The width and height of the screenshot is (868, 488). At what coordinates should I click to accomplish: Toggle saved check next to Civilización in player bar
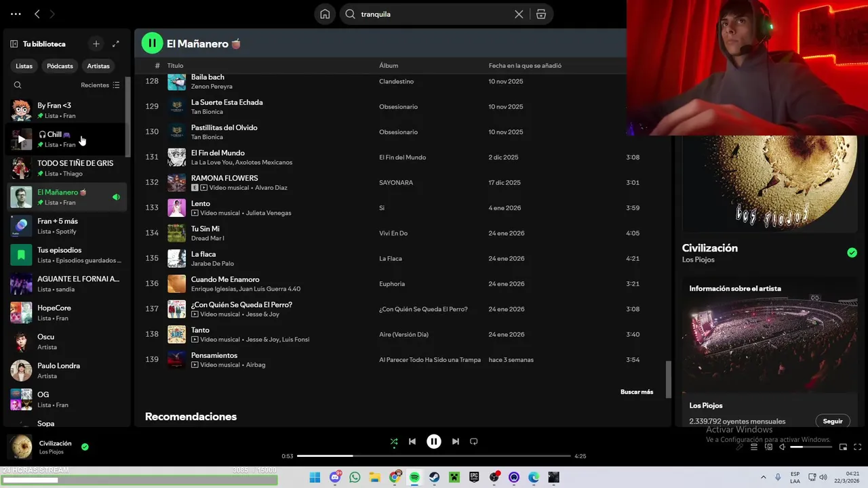point(85,447)
